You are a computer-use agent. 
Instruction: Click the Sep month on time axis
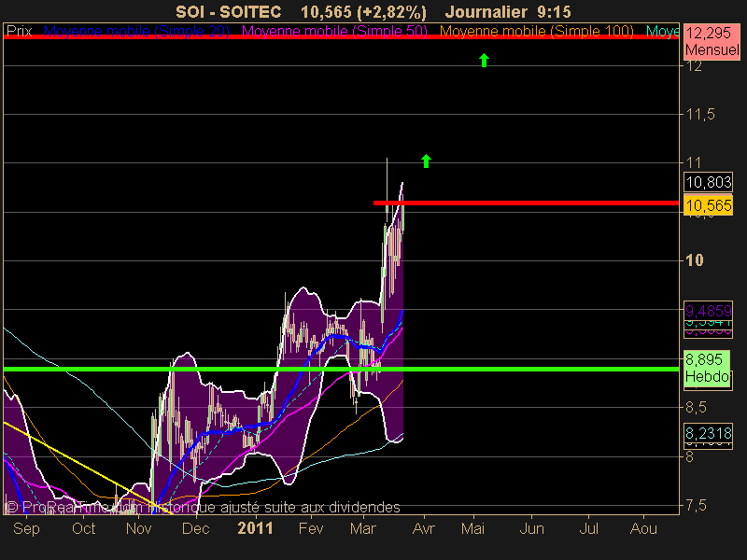[26, 528]
